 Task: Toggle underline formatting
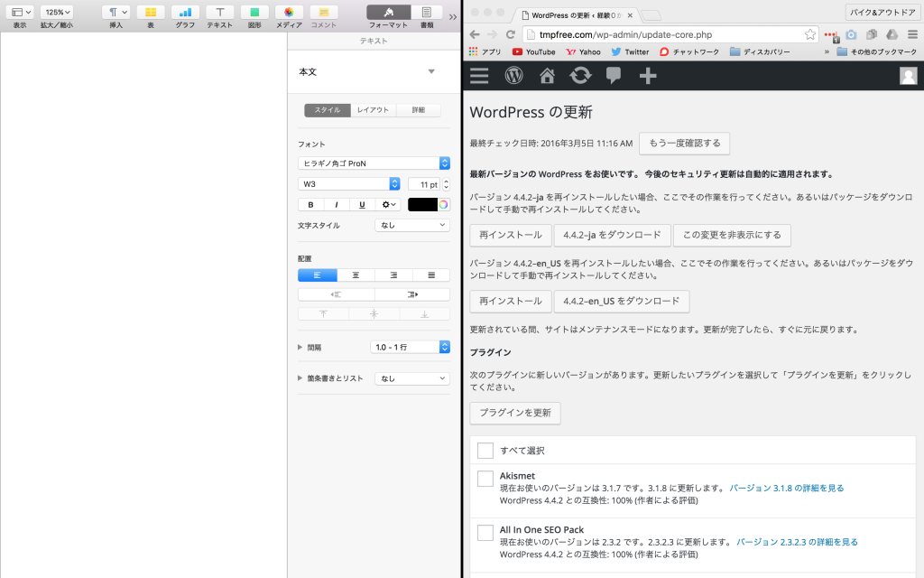point(362,205)
